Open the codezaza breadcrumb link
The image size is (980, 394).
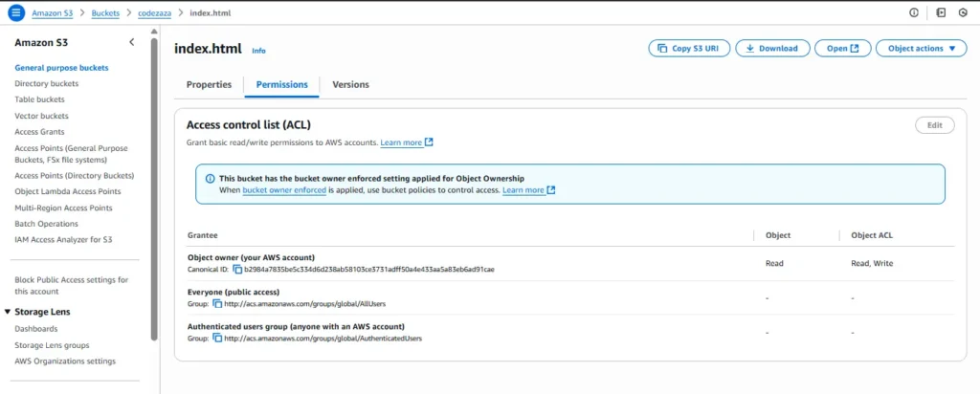[x=154, y=12]
